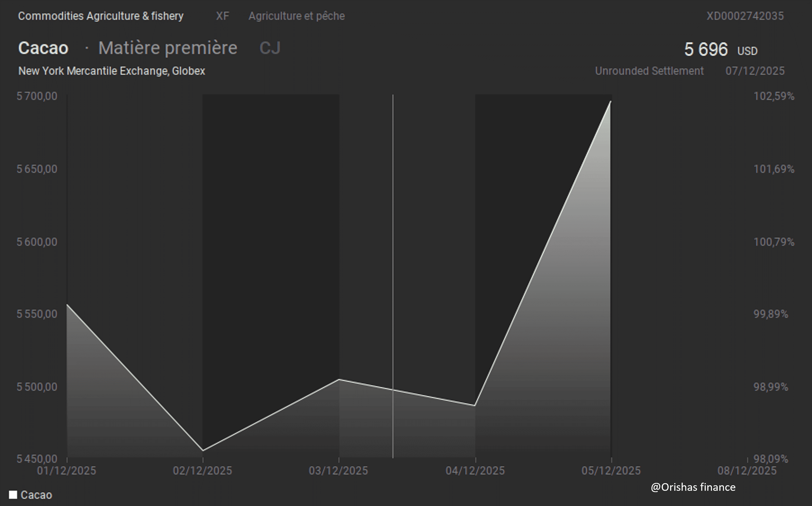Click New York Mercantile Exchange, Globex
The width and height of the screenshot is (812, 506).
[112, 71]
